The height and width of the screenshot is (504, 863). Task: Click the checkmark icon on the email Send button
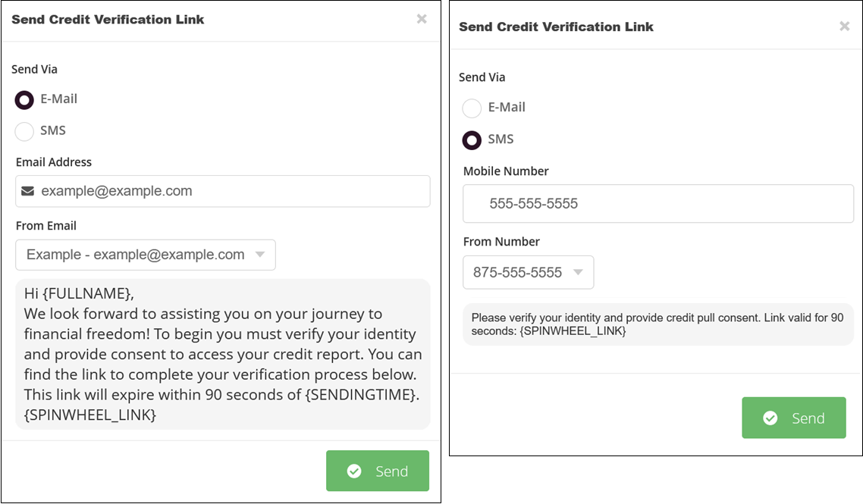(355, 471)
